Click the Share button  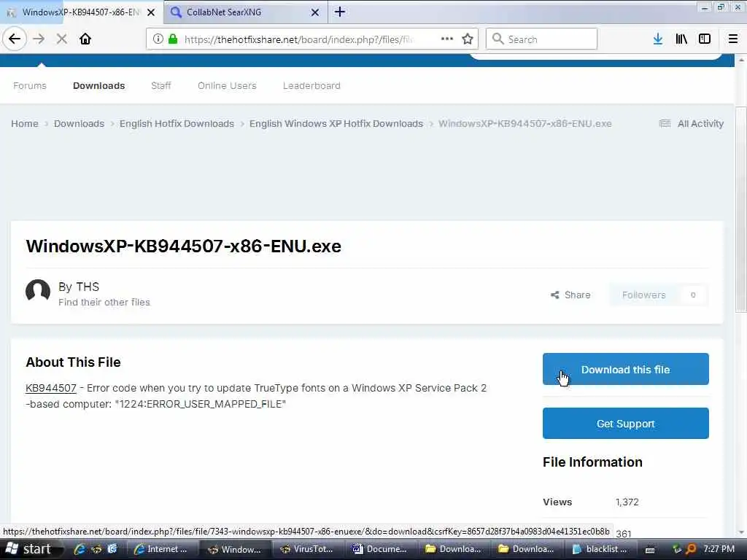click(570, 295)
